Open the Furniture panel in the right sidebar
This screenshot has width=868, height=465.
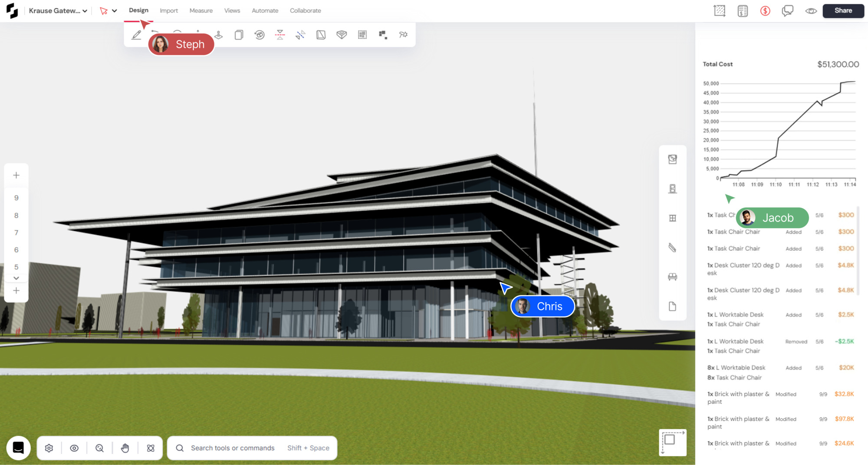pos(673,276)
